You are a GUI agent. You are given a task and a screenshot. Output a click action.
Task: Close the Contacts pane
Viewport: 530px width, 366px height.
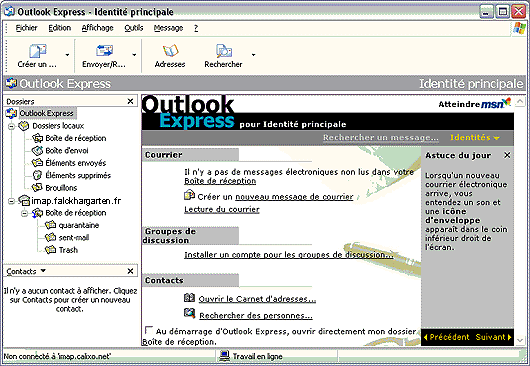(130, 271)
